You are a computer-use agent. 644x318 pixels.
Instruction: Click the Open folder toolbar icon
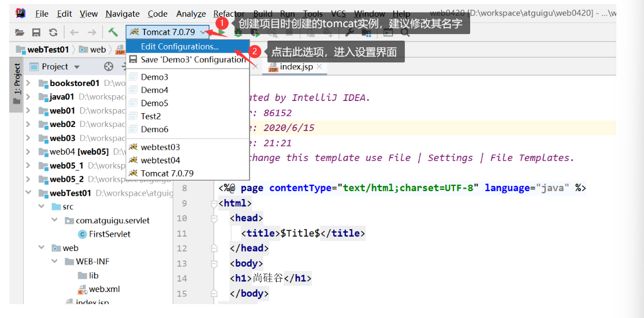tap(19, 32)
